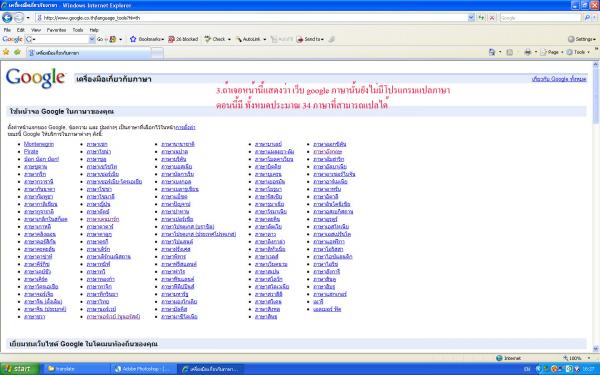Open the Edit menu
Viewport: 600px width, 375px height.
click(21, 30)
